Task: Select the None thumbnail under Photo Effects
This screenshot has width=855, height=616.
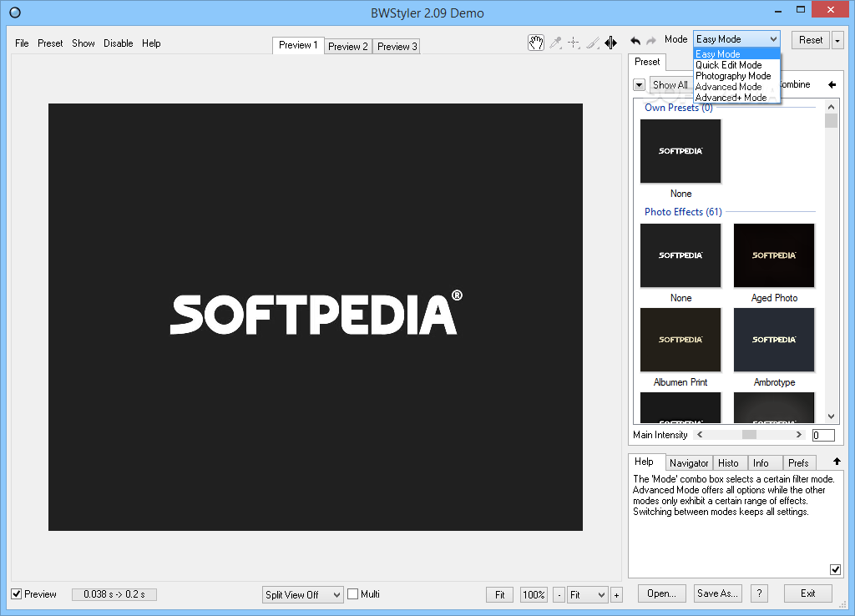Action: click(680, 255)
